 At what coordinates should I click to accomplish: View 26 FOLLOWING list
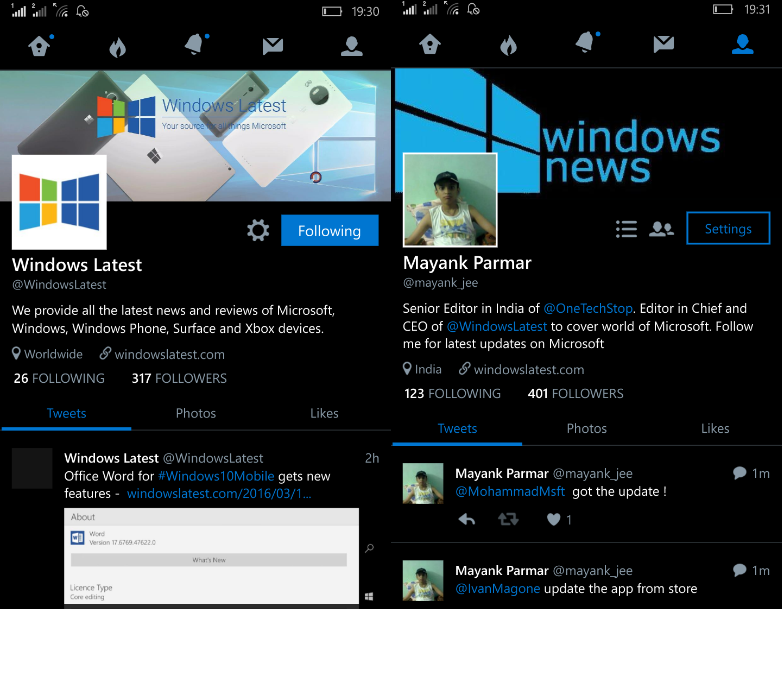[x=59, y=378]
